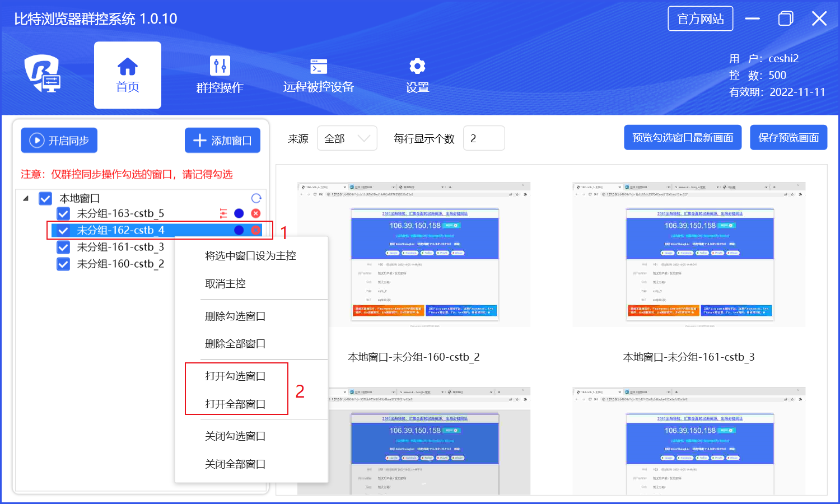Select 将选中窗口设为主控 menu item
Screen dimensions: 840x504
click(x=250, y=256)
